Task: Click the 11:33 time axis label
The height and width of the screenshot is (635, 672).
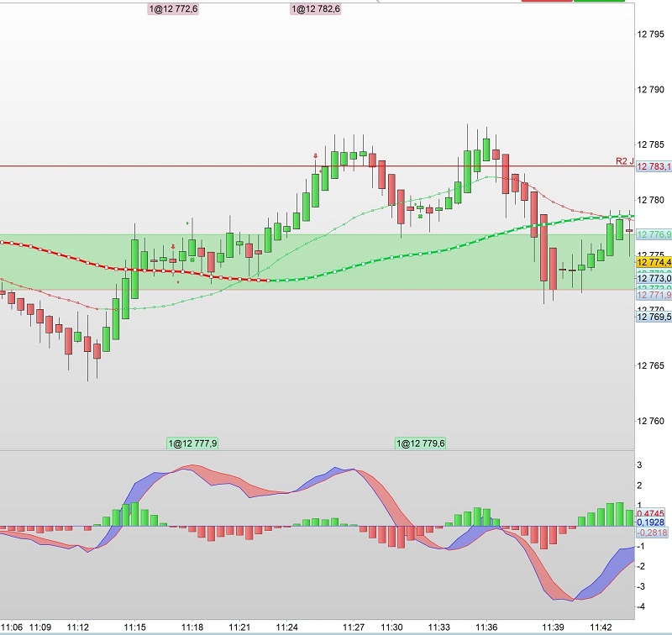Action: pos(438,627)
